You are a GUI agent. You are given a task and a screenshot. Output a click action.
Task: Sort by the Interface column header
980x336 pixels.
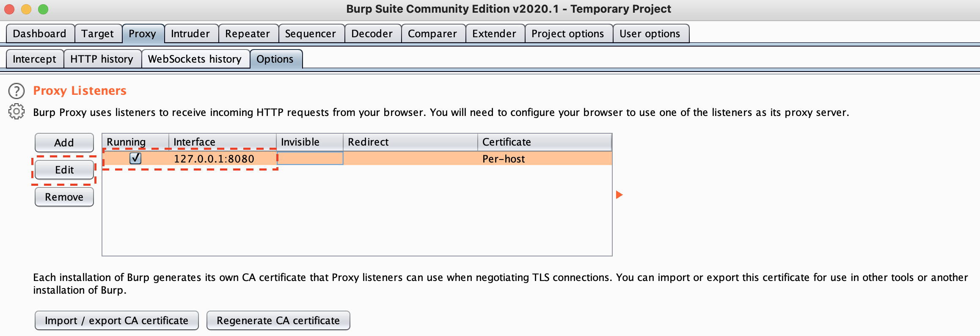pos(223,142)
